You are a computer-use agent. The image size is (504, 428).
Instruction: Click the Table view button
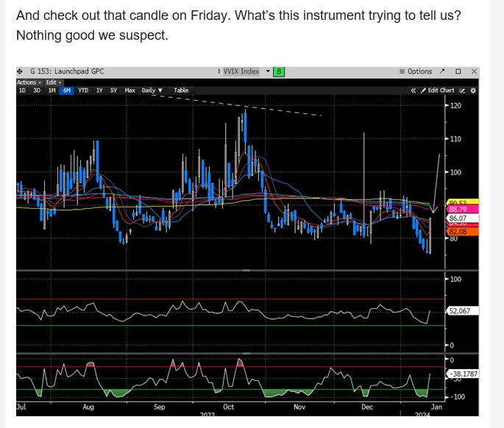(x=181, y=90)
